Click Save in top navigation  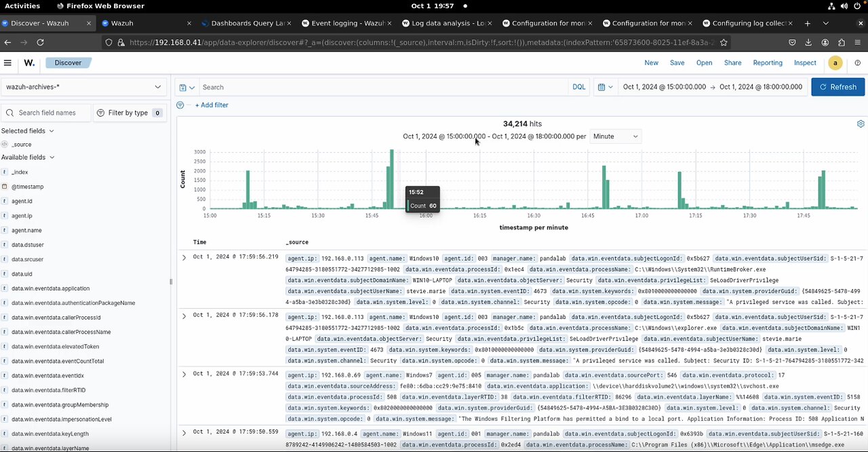tap(677, 62)
